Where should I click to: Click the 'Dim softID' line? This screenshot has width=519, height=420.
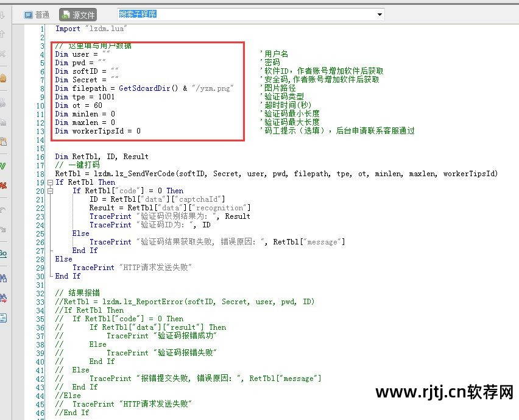86,71
